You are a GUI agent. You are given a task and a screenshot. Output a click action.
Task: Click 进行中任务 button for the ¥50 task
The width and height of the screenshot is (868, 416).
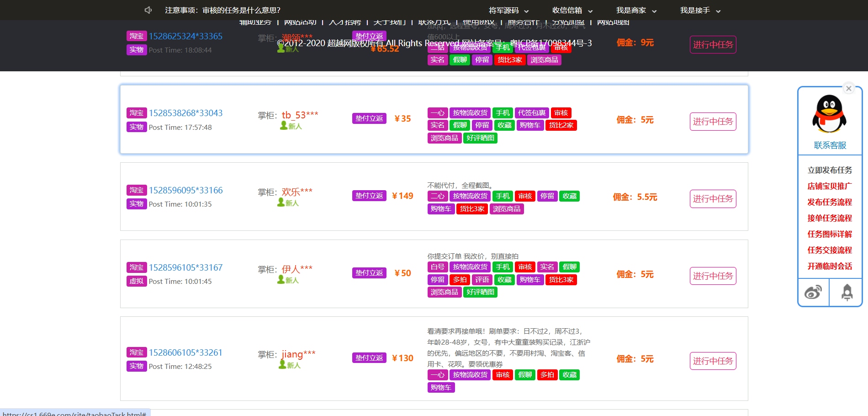[x=713, y=276]
